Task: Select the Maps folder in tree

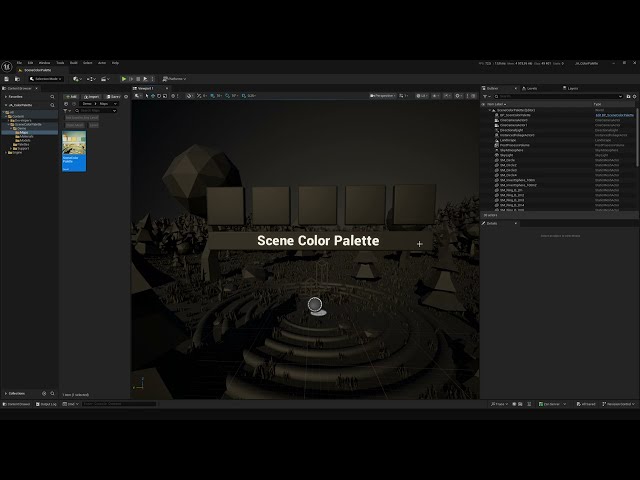Action: (24, 132)
